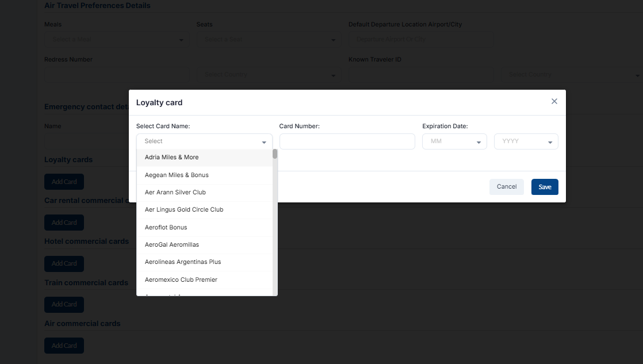The image size is (643, 364).
Task: Close the Loyalty card dialog
Action: click(554, 101)
